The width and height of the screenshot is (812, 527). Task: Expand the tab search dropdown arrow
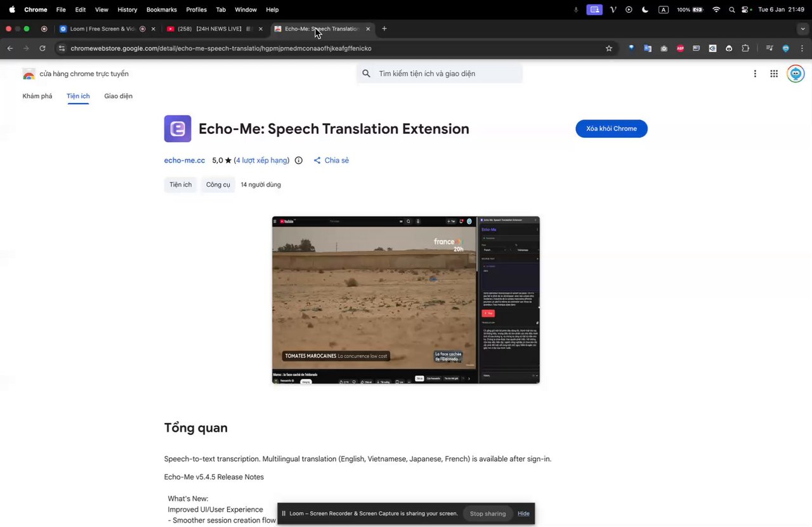pyautogui.click(x=803, y=29)
